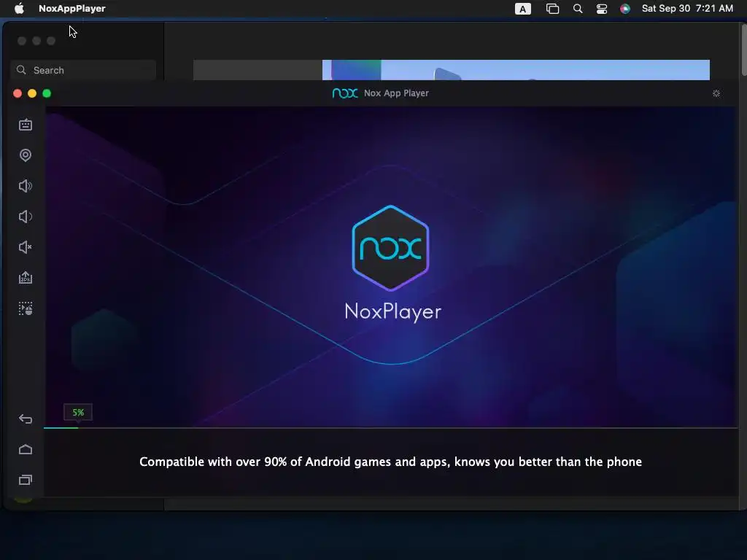
Task: Open the macro recorder icon
Action: [x=26, y=308]
